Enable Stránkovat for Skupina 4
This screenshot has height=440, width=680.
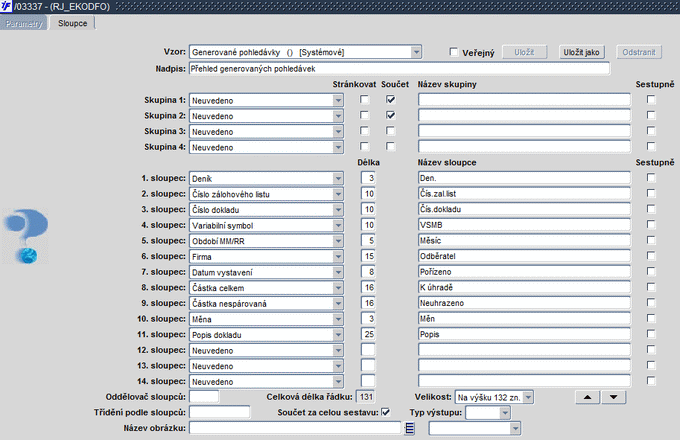pos(364,147)
